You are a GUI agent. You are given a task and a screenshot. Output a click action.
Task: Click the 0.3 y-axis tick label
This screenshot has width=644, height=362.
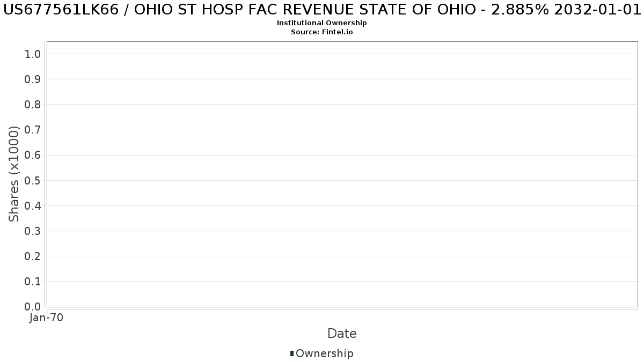(x=33, y=231)
